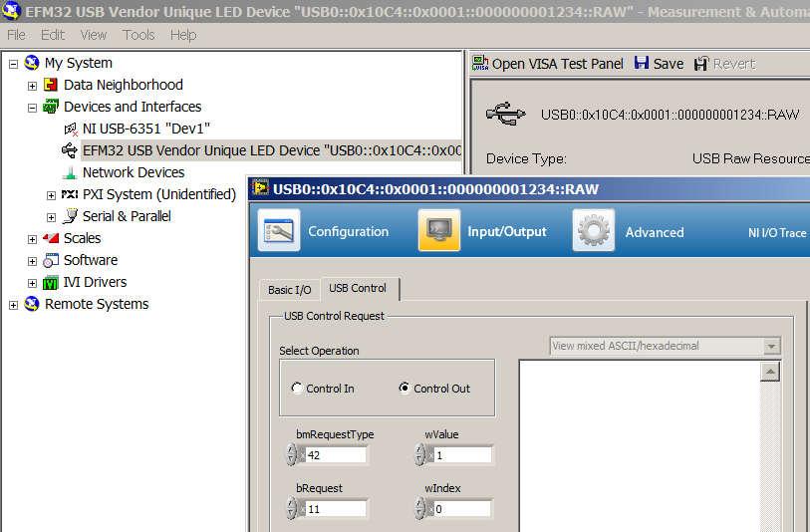Viewport: 810px width, 532px height.
Task: Open the File menu
Action: pos(16,35)
